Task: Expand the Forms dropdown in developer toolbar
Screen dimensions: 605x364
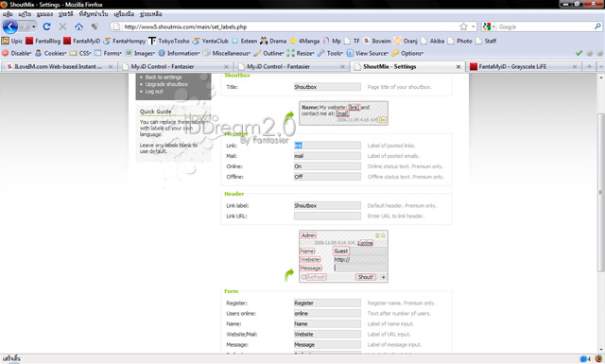Action: tap(108, 53)
